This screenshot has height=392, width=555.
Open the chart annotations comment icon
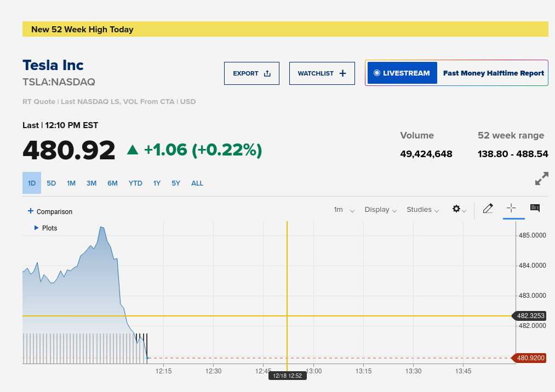[535, 208]
